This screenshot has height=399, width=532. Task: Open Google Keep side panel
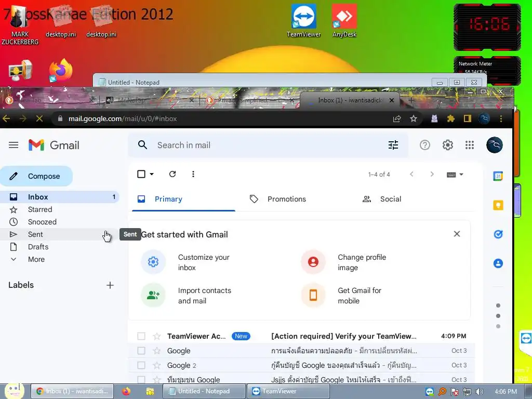click(498, 205)
